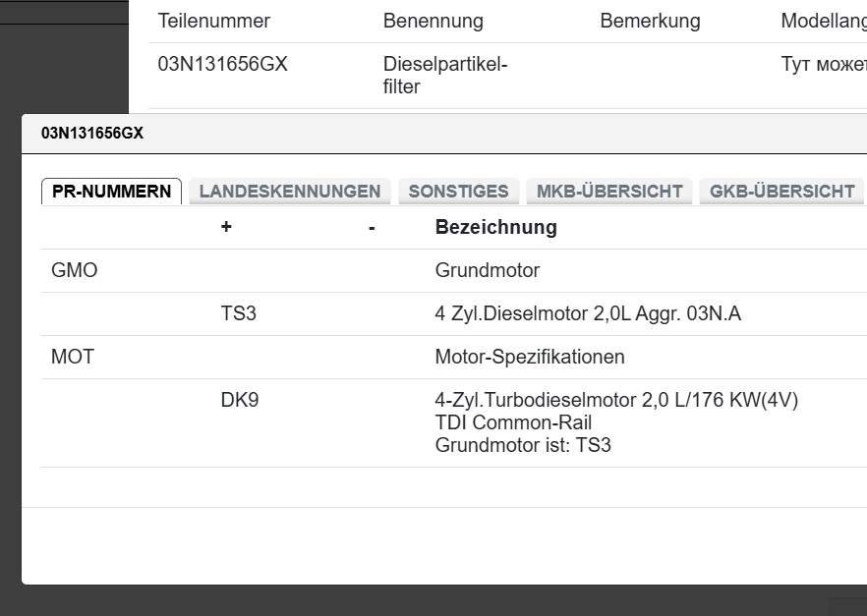Show the MKB-ÜBERSICHT tab
The width and height of the screenshot is (867, 616).
609,192
